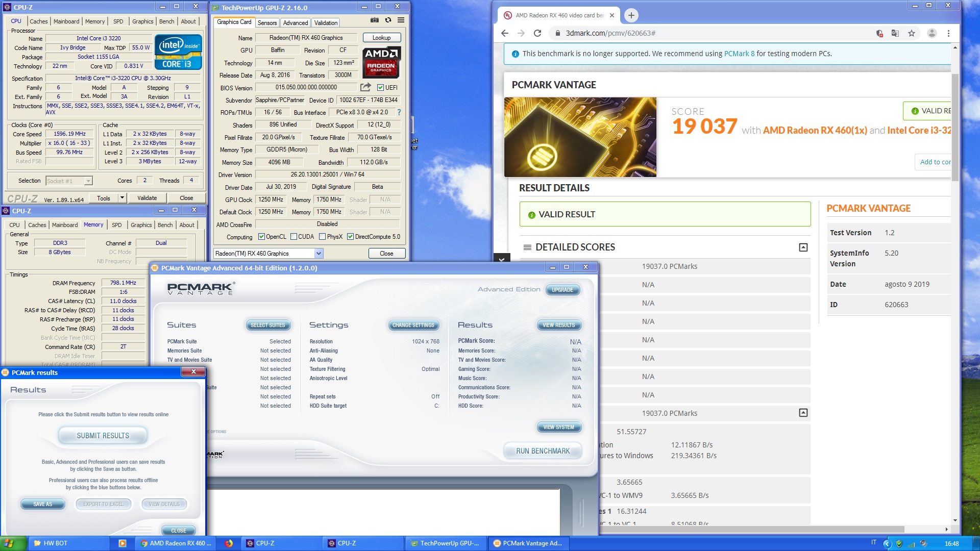Click the shield extension icon in address bar
This screenshot has width=980, height=551.
[x=879, y=33]
